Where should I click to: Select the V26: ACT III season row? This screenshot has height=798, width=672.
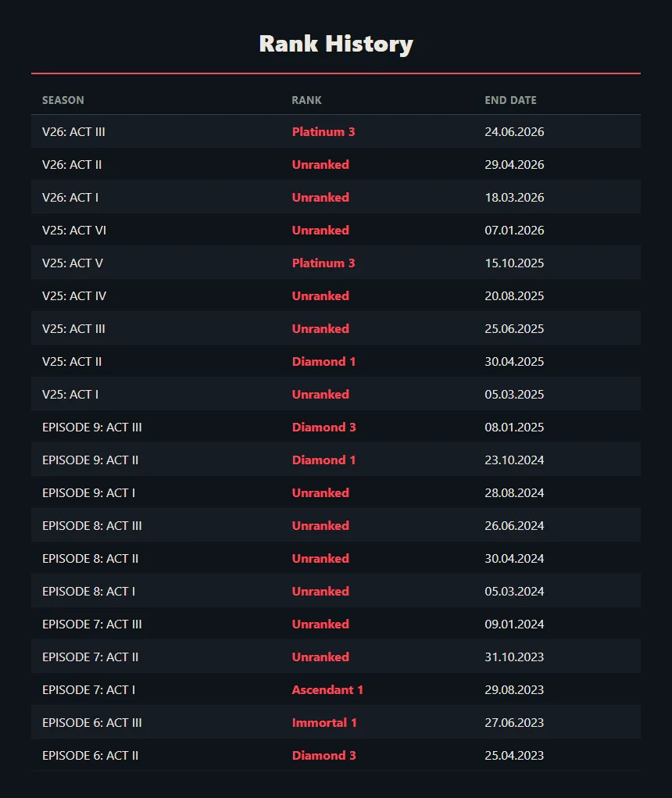[336, 132]
